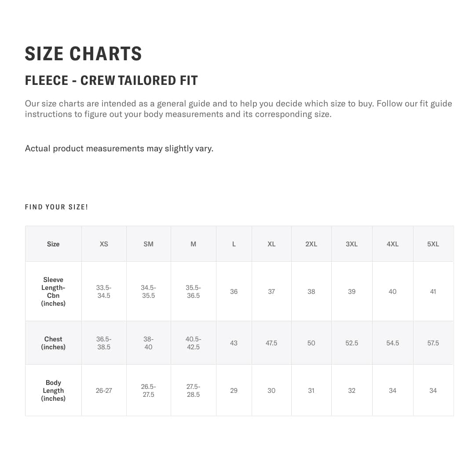
Task: Click the SIZE CHARTS heading
Action: 83,54
